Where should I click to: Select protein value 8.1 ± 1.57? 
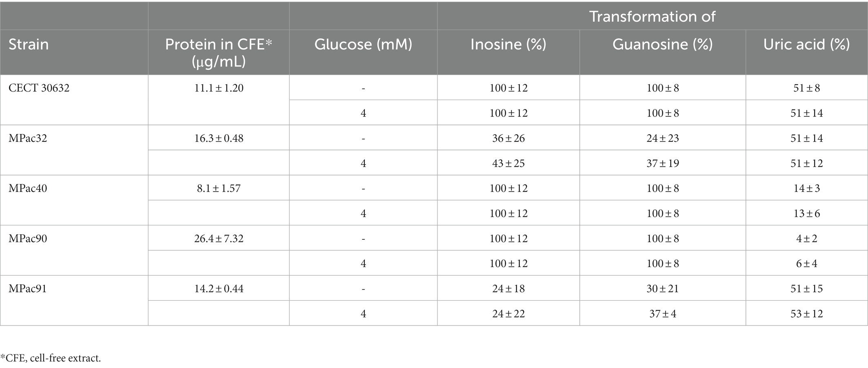click(219, 188)
